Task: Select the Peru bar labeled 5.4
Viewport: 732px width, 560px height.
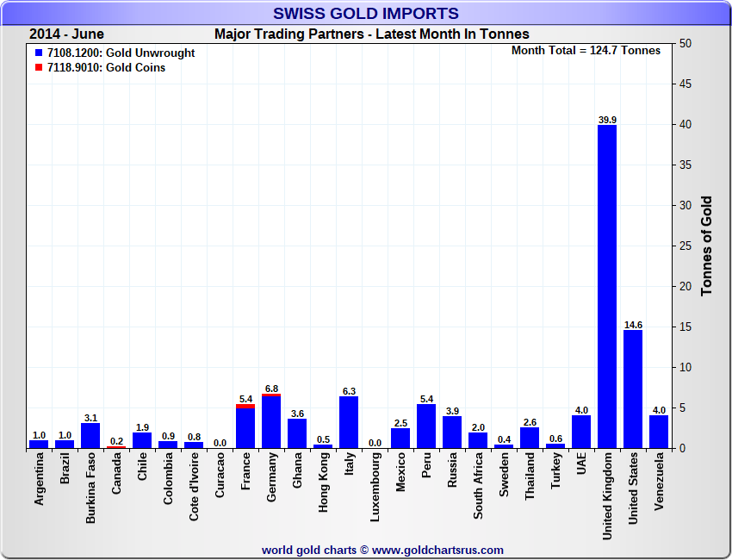Action: (x=426, y=426)
